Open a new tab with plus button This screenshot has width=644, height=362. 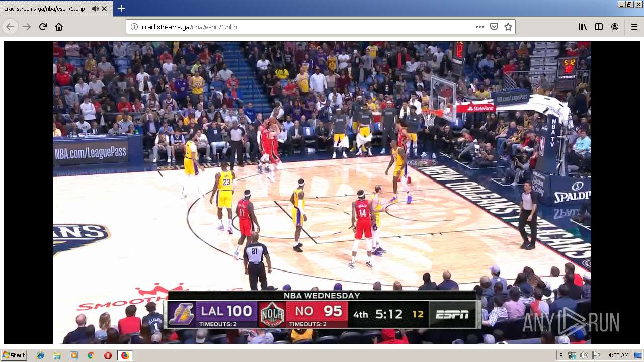point(121,8)
